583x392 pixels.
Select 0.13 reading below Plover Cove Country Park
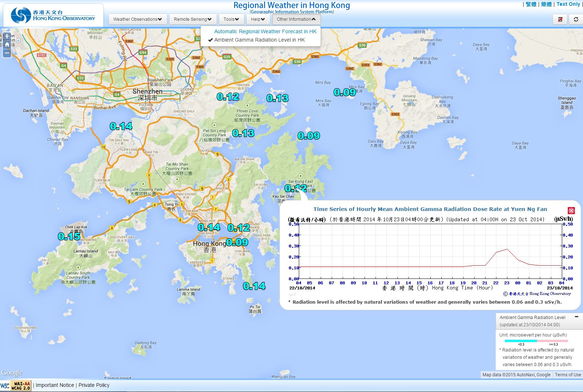click(x=243, y=133)
